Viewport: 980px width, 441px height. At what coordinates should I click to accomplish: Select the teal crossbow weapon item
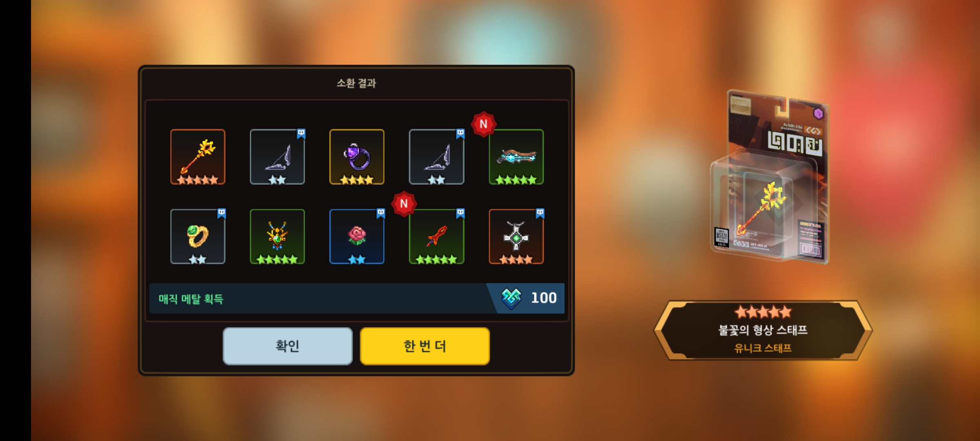click(517, 157)
